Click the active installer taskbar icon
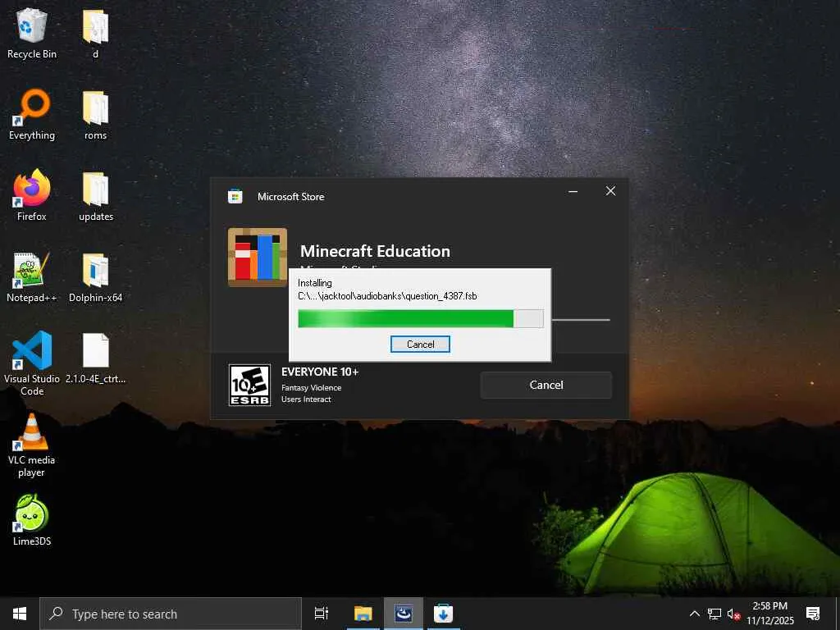840x630 pixels. [x=404, y=614]
